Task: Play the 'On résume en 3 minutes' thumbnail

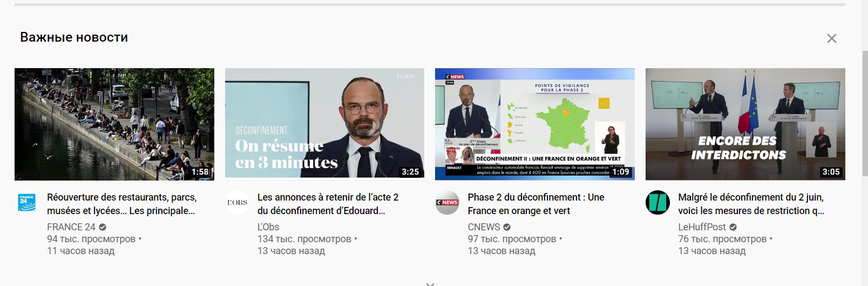Action: tap(324, 124)
